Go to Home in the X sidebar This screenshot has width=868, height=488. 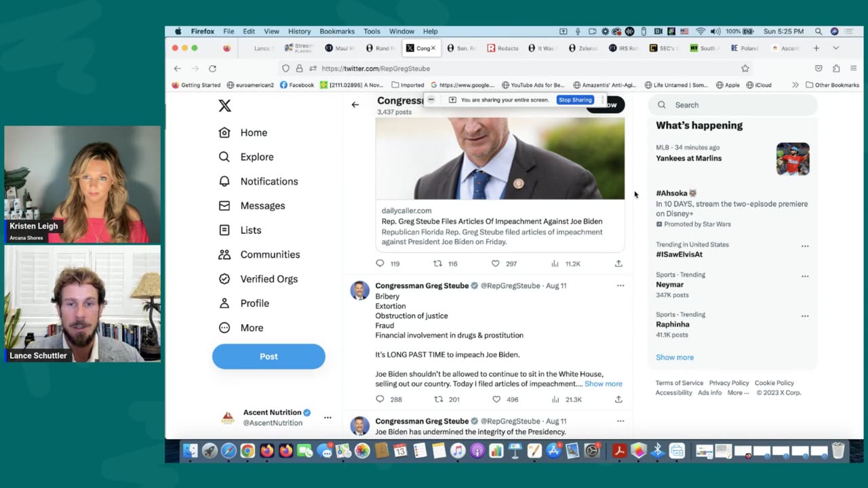coord(243,133)
